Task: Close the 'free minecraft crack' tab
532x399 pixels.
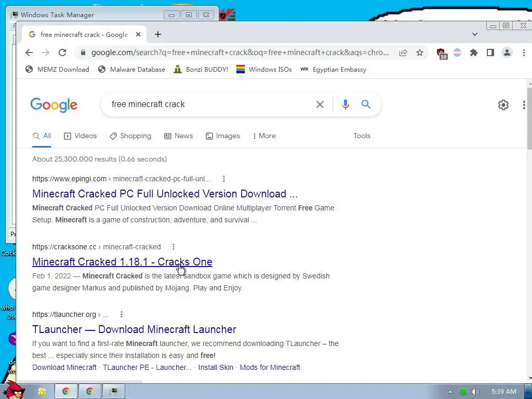Action: [138, 34]
